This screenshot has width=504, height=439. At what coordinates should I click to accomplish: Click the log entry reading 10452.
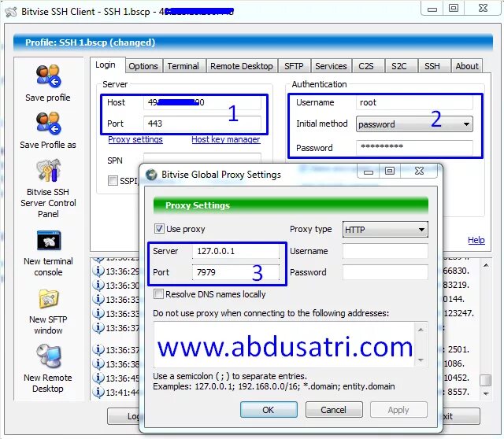coord(457,378)
